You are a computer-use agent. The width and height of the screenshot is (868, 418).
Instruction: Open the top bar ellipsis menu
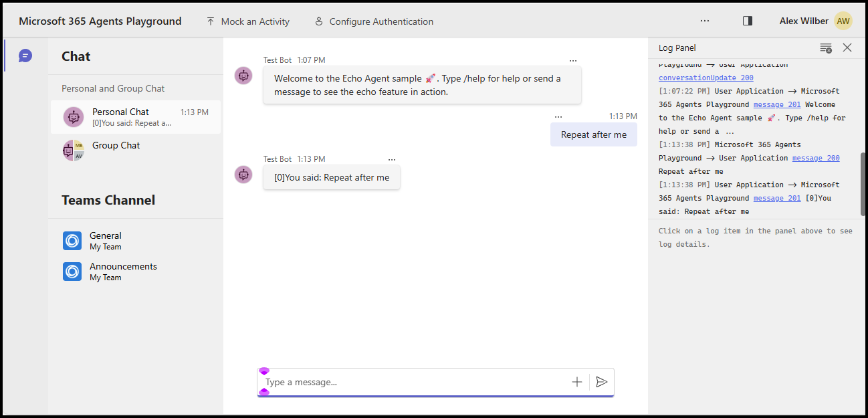[705, 21]
